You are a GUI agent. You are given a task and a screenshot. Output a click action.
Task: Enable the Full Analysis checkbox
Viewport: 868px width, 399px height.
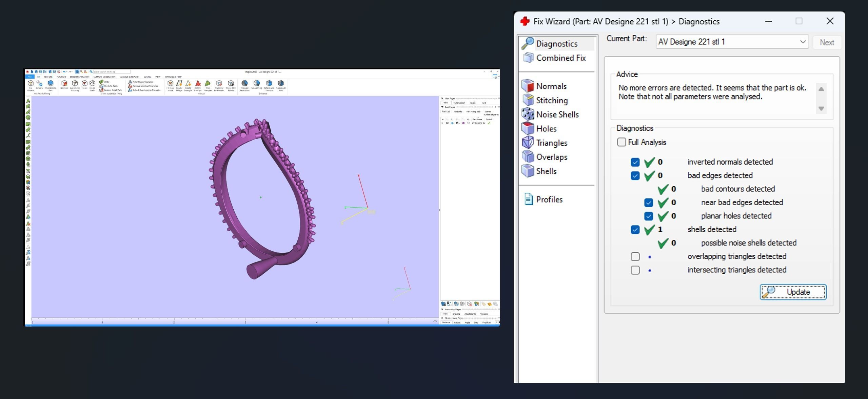[621, 142]
